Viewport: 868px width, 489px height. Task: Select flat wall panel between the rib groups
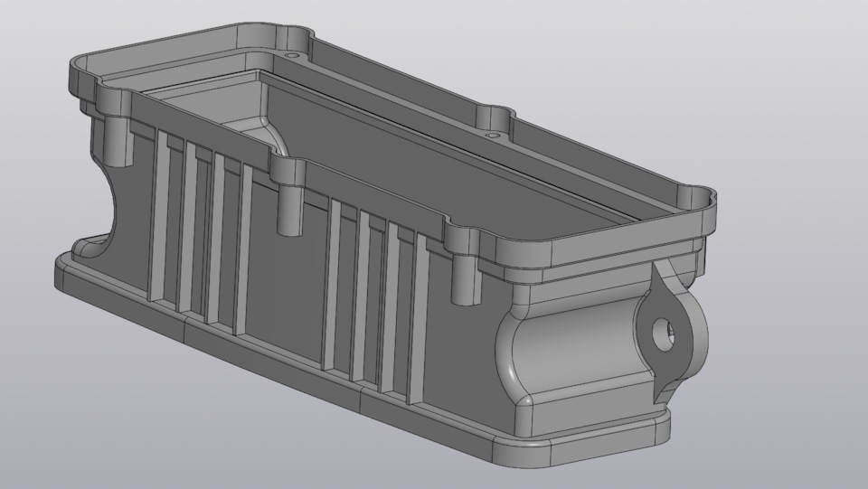[x=285, y=277]
